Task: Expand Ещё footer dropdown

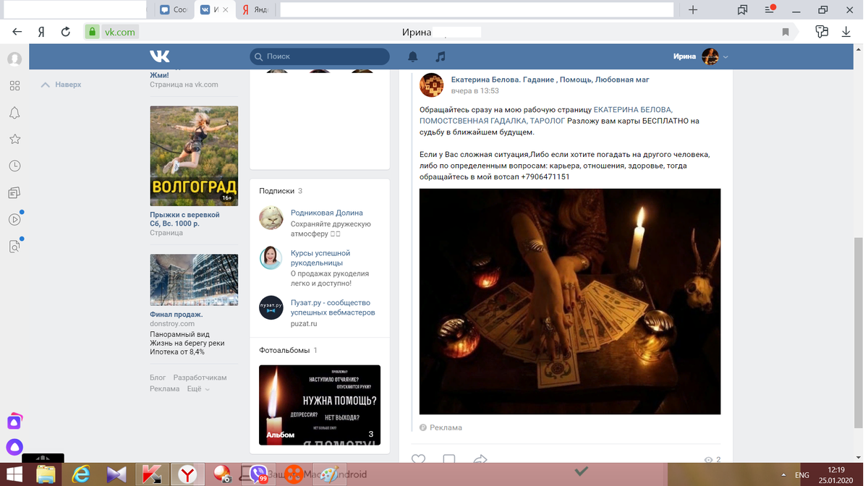Action: point(198,388)
